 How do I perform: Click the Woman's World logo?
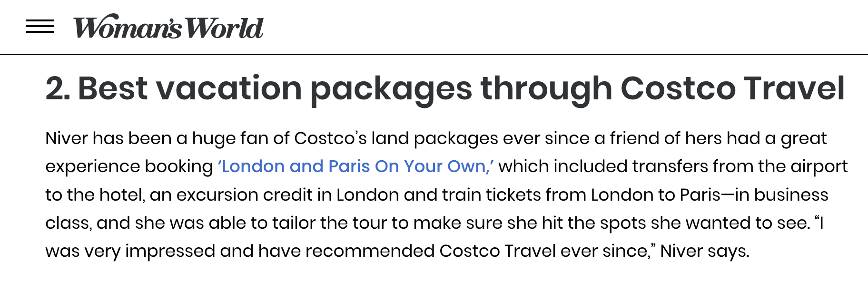coord(168,27)
